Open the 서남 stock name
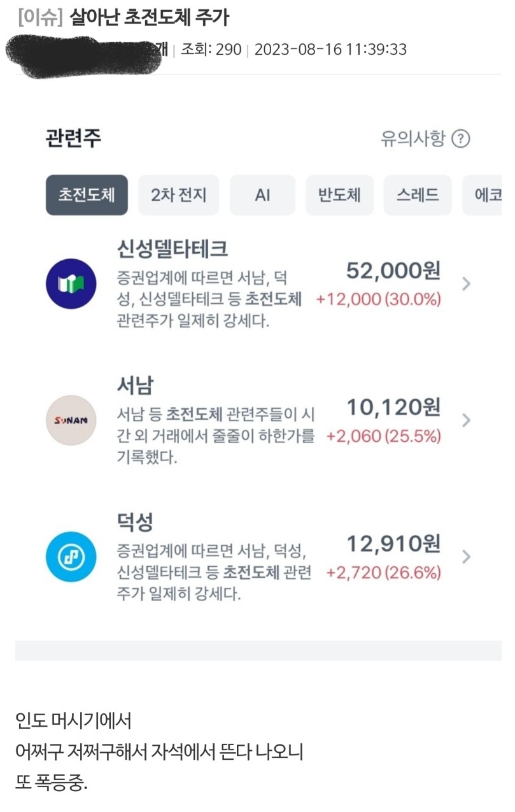The width and height of the screenshot is (515, 812). pos(135,385)
